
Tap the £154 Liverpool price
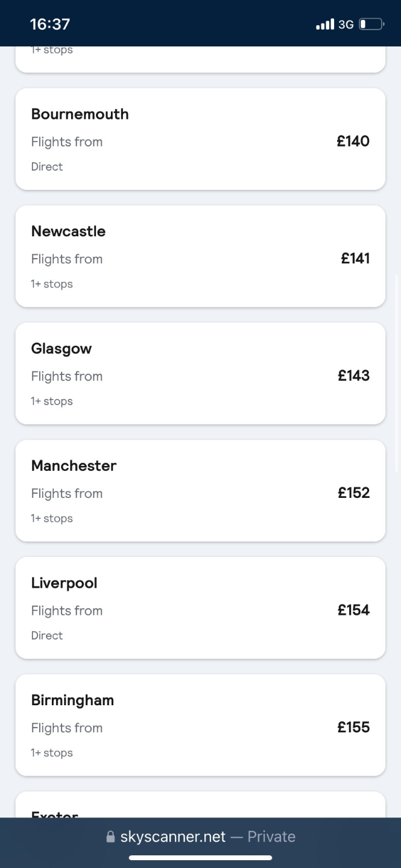(353, 610)
